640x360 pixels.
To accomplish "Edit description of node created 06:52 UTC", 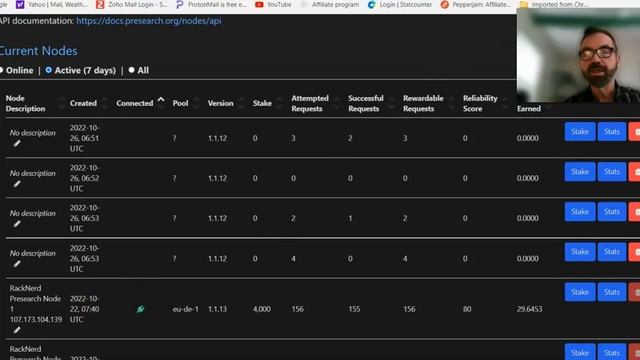I will [17, 184].
